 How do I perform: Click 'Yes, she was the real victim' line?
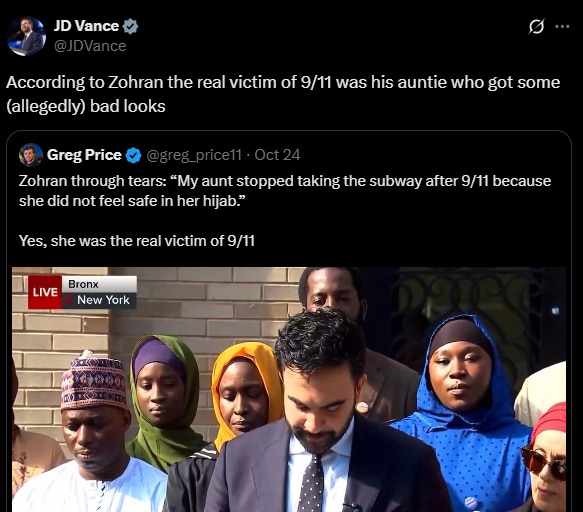tap(137, 241)
